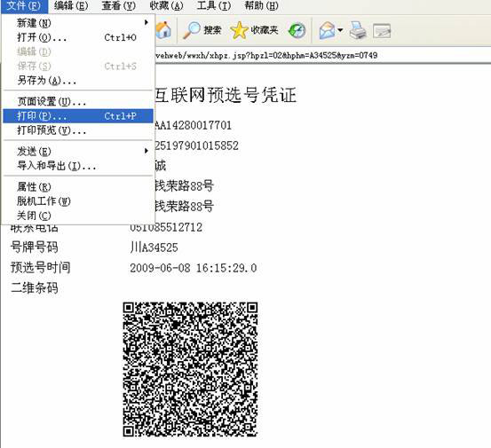The height and width of the screenshot is (448, 491).
Task: Click the plate number 川A34525
Action: (x=154, y=248)
